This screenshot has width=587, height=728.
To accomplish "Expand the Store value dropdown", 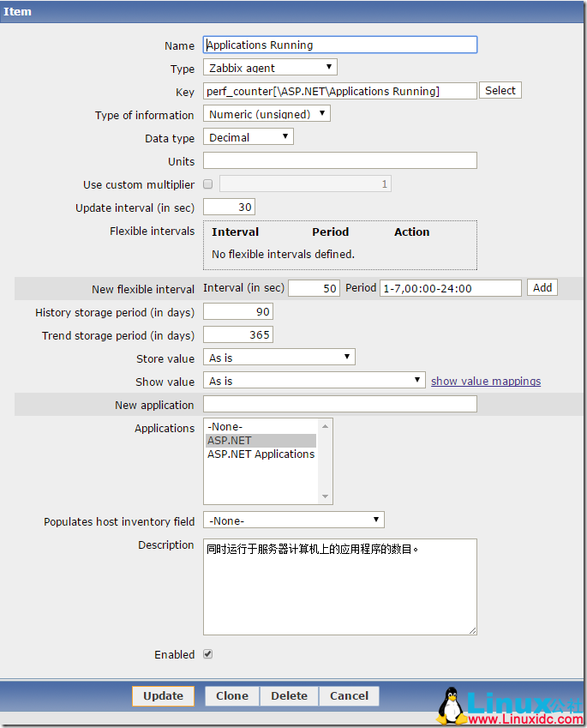I will [x=279, y=357].
